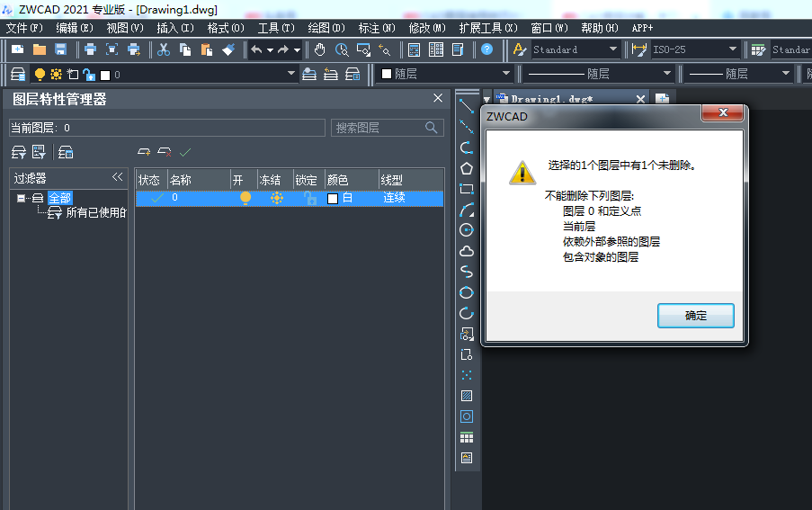Viewport: 812px width, 510px height.
Task: Select the Cut scissors icon
Action: 164,49
